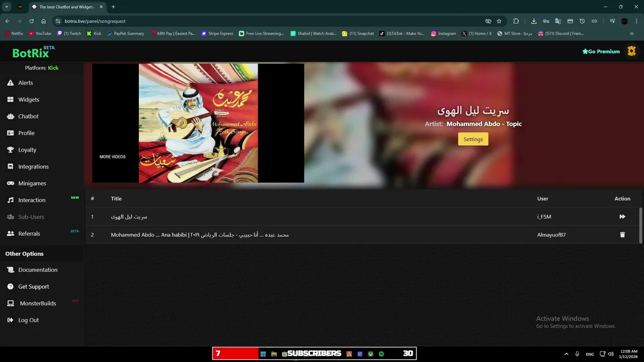The height and width of the screenshot is (362, 644).
Task: Switch to the first pinned-looking tab
Action: pyautogui.click(x=20, y=7)
